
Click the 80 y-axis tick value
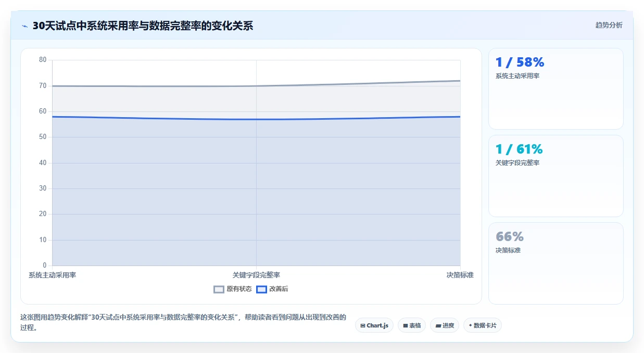[43, 60]
